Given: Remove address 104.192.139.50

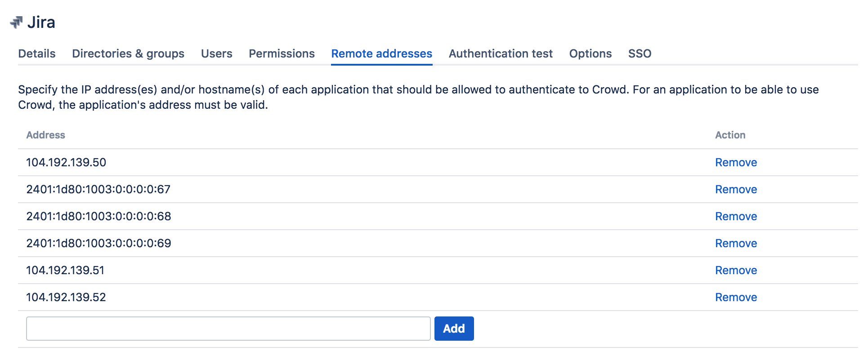Looking at the screenshot, I should pos(736,162).
